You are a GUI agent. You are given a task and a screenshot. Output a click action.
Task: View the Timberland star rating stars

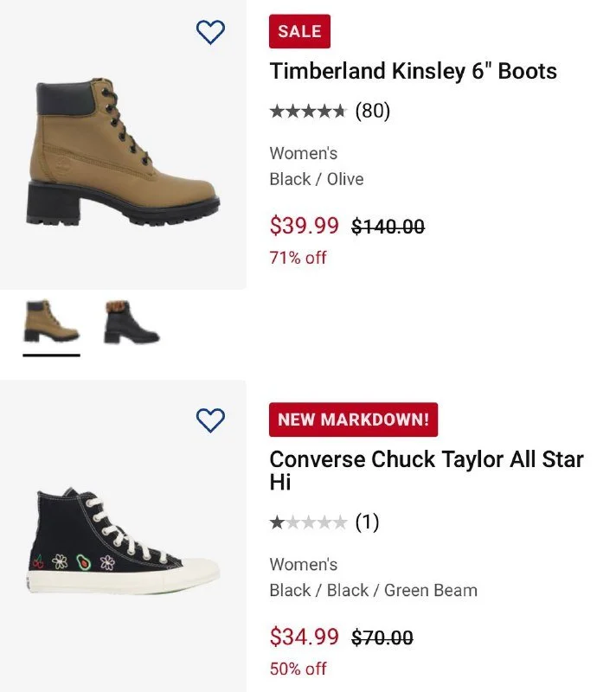point(308,112)
